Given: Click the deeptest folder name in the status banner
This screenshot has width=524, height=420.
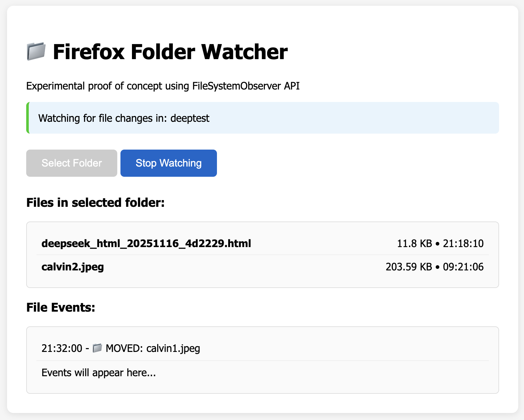Looking at the screenshot, I should click(190, 118).
